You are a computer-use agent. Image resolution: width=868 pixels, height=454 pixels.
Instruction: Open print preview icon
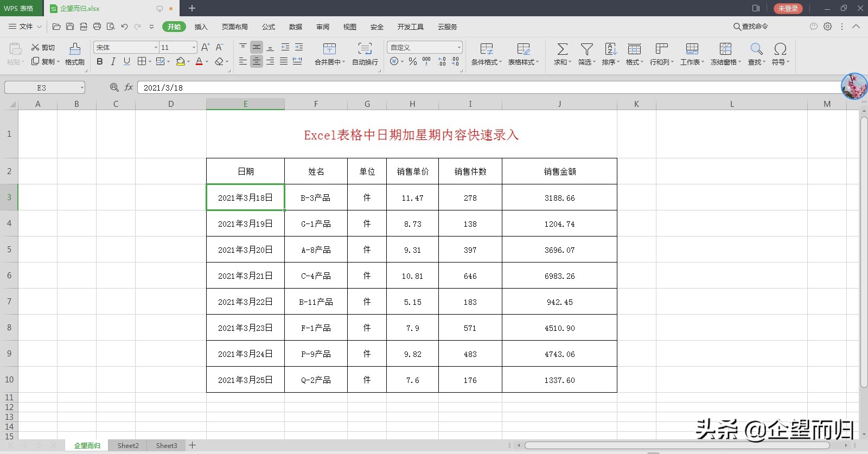111,27
